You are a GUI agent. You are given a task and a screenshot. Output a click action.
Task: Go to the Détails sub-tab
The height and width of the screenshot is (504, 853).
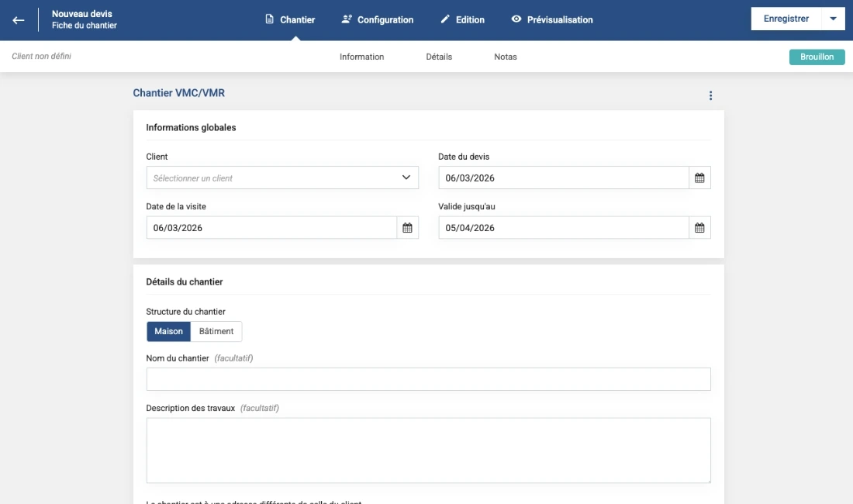point(439,57)
